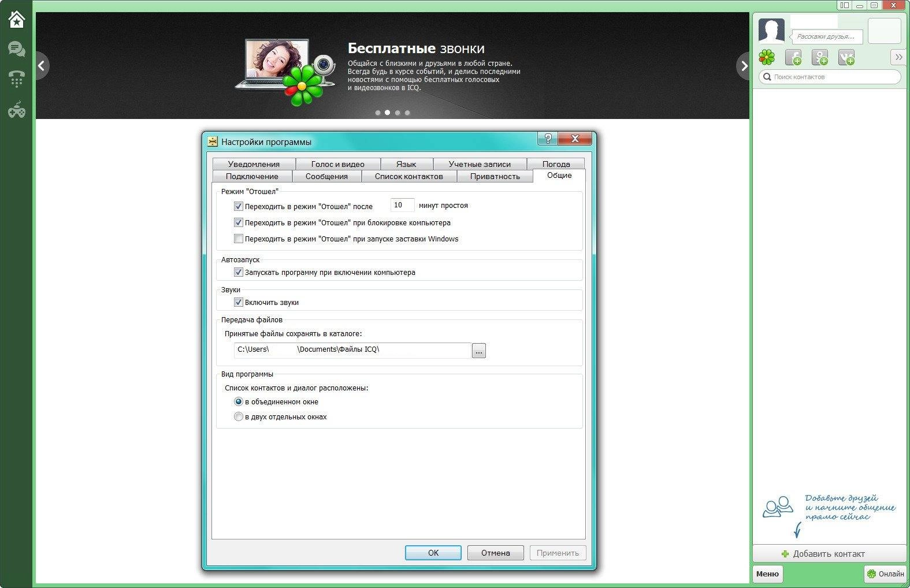Open the Голос и видео tab
The height and width of the screenshot is (588, 910).
tap(338, 164)
